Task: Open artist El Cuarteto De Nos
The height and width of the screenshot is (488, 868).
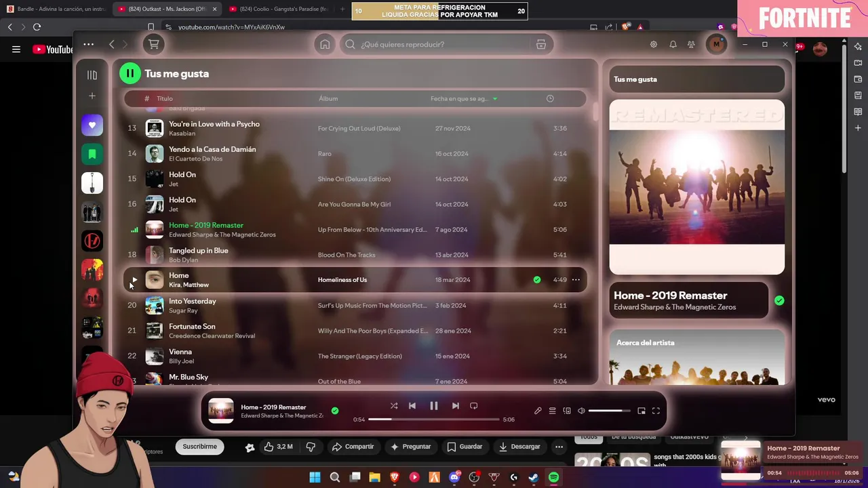Action: pos(196,159)
